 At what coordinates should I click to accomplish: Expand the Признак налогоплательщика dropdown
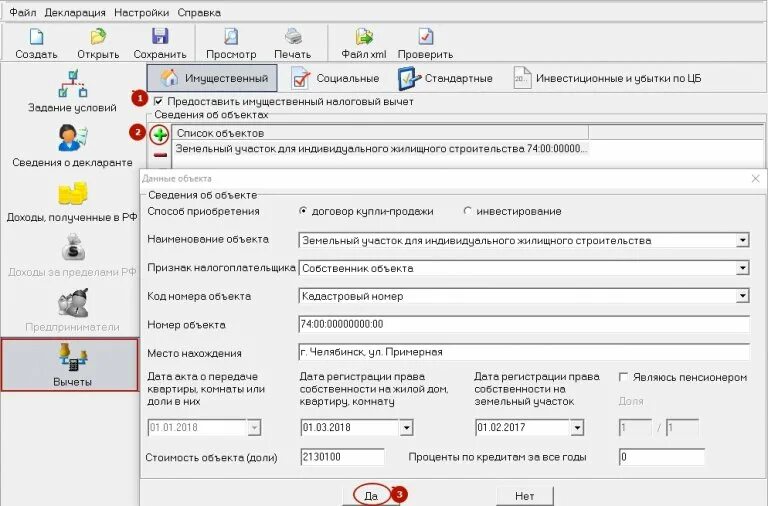click(743, 268)
